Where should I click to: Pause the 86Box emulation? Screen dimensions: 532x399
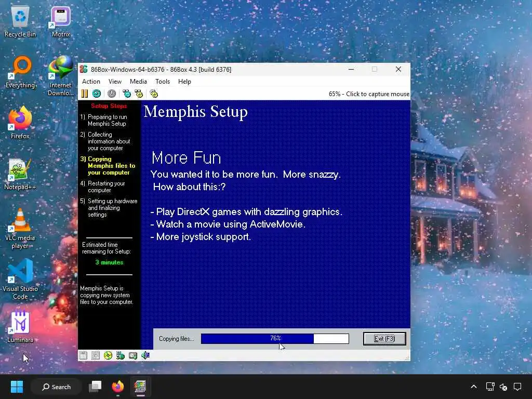[x=85, y=94]
